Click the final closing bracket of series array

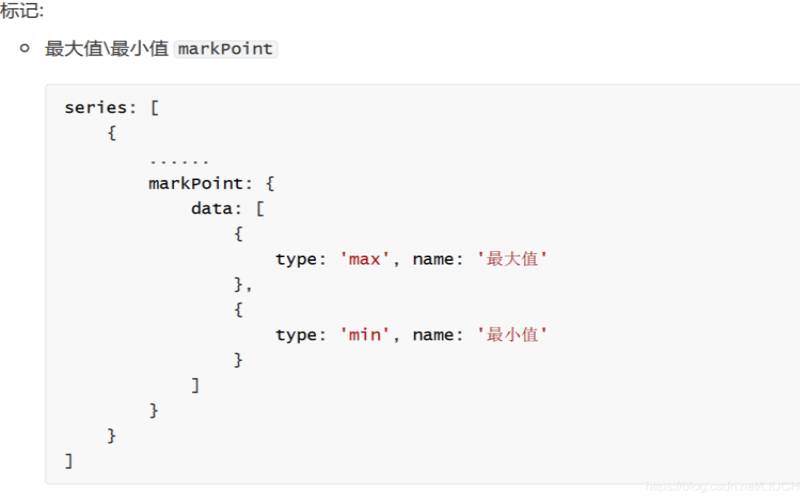[69, 461]
